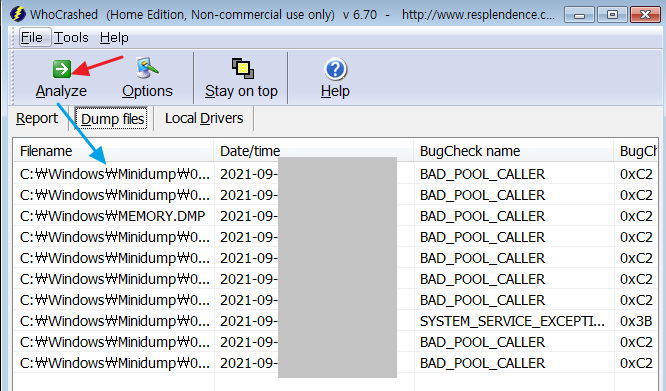Sort by the Filename column header
The image size is (666, 391).
[x=114, y=151]
